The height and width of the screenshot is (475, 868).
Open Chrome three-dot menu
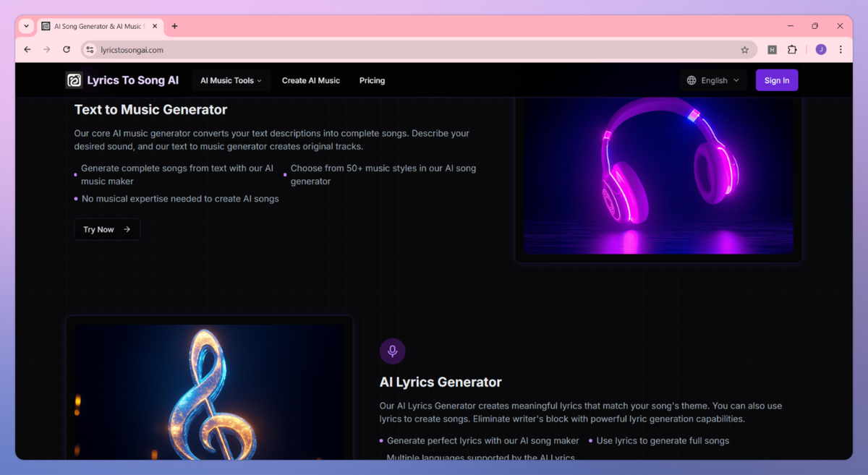(x=841, y=50)
